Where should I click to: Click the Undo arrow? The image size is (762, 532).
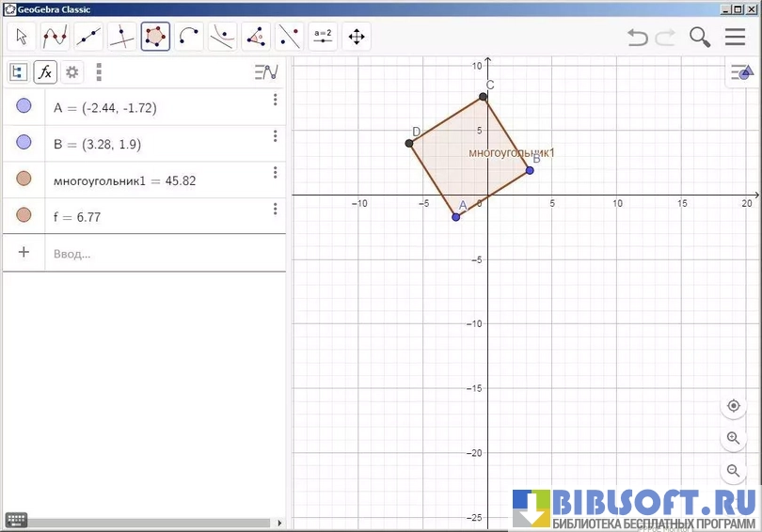(x=638, y=37)
